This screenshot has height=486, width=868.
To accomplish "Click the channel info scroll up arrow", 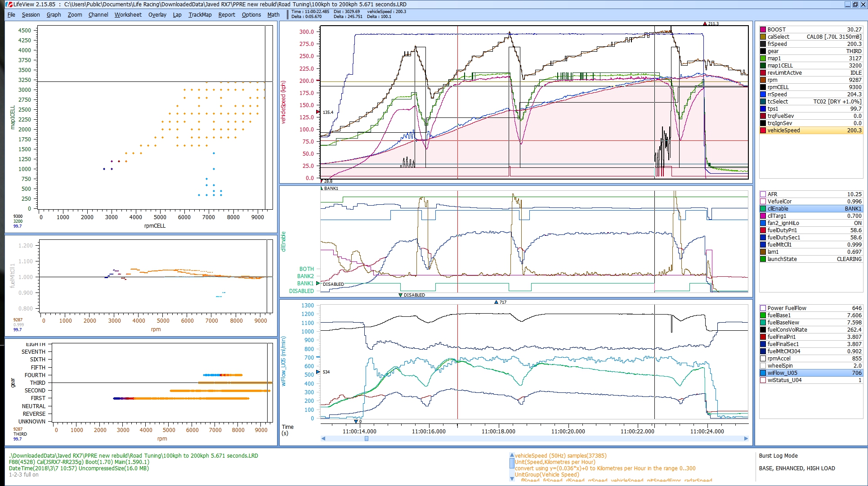I will point(512,455).
